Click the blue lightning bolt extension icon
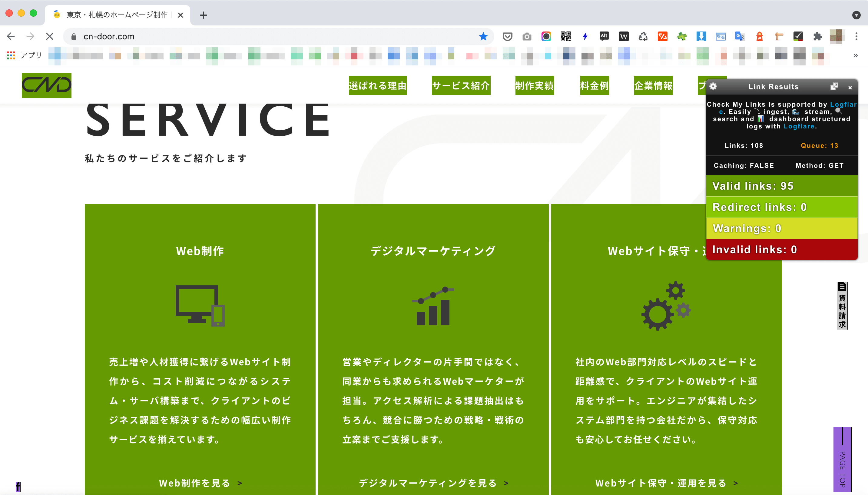 click(585, 36)
